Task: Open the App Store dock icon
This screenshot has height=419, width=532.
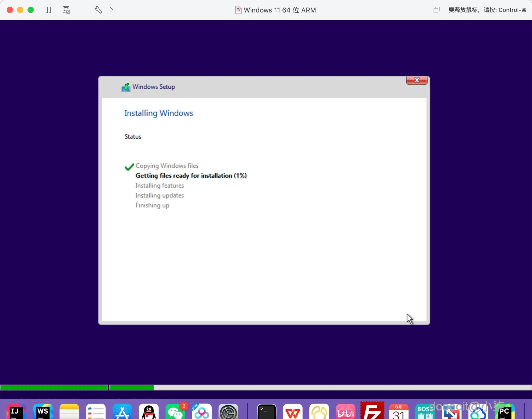Action: (122, 412)
